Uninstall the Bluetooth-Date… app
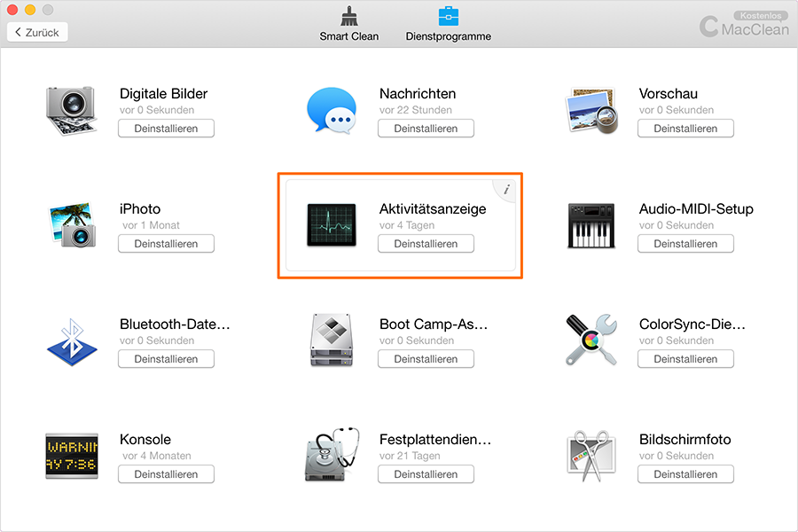798x532 pixels. tap(166, 359)
